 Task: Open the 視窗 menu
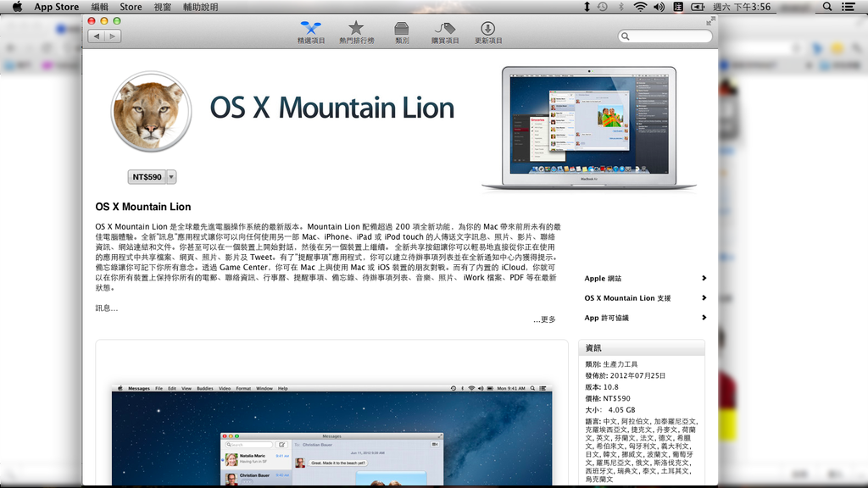(162, 7)
